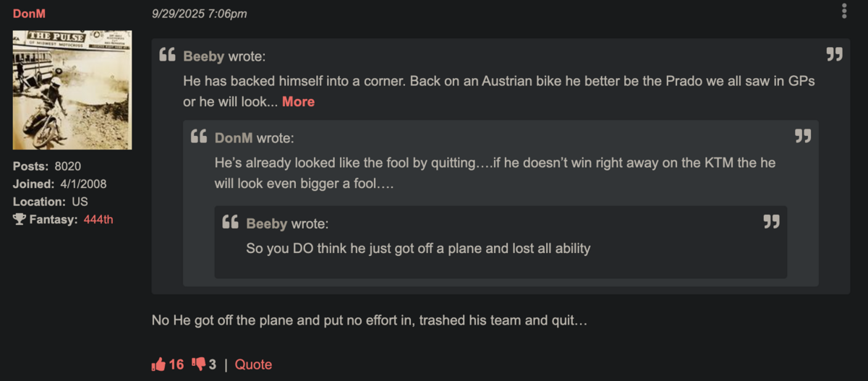Expand the quote with the More link
Viewport: 868px width, 381px height.
(x=298, y=102)
